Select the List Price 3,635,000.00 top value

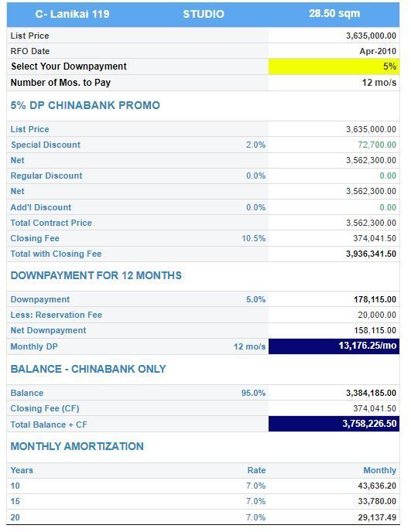click(x=371, y=36)
